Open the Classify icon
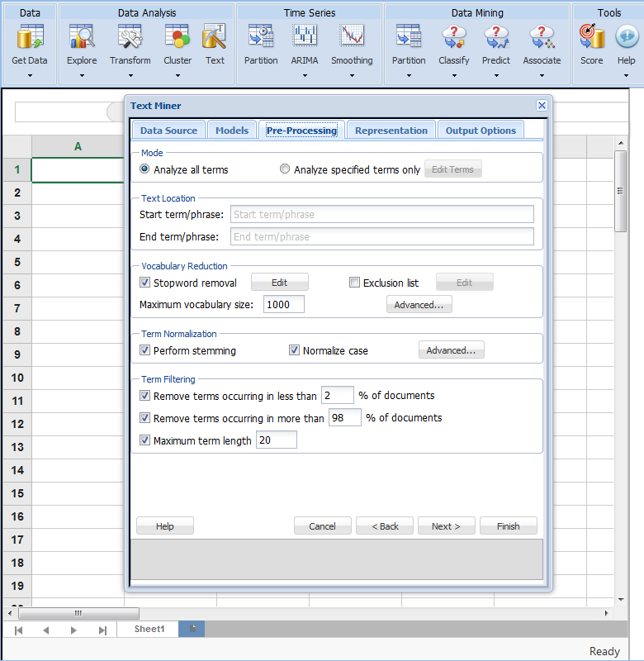 coord(453,36)
